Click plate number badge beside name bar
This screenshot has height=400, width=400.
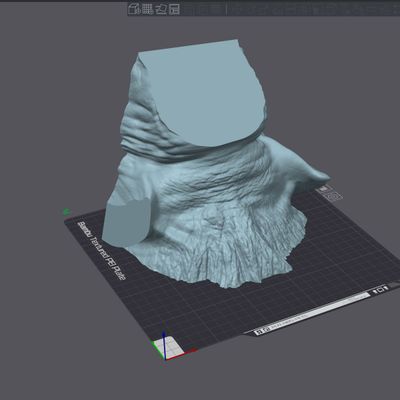click(259, 332)
